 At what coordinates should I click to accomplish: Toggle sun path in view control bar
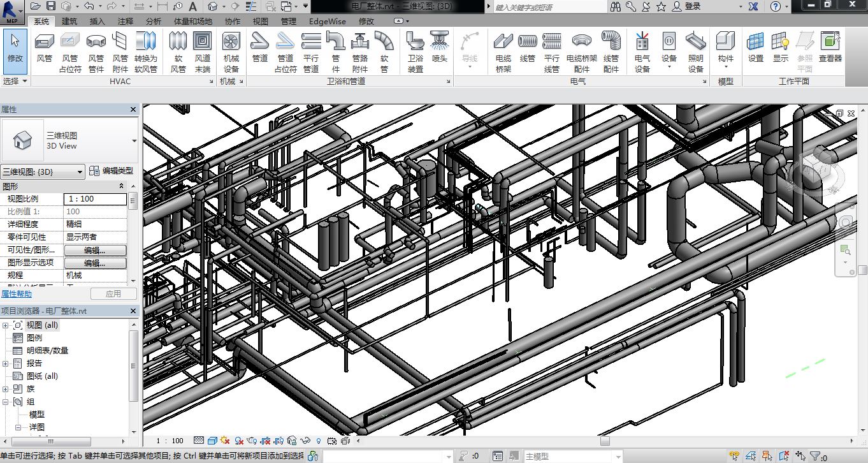tap(225, 441)
